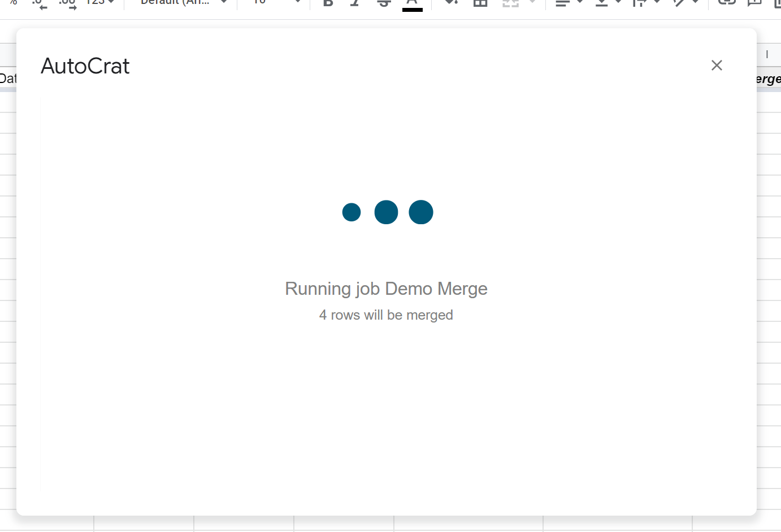This screenshot has width=781, height=532.
Task: Toggle bold formatting in the Sheets toolbar
Action: pos(328,3)
